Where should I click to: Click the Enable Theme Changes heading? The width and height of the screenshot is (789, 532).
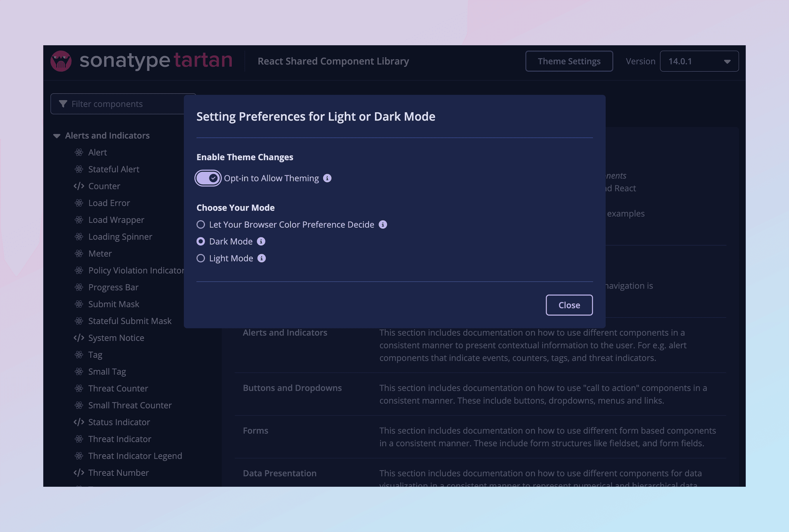coord(245,157)
